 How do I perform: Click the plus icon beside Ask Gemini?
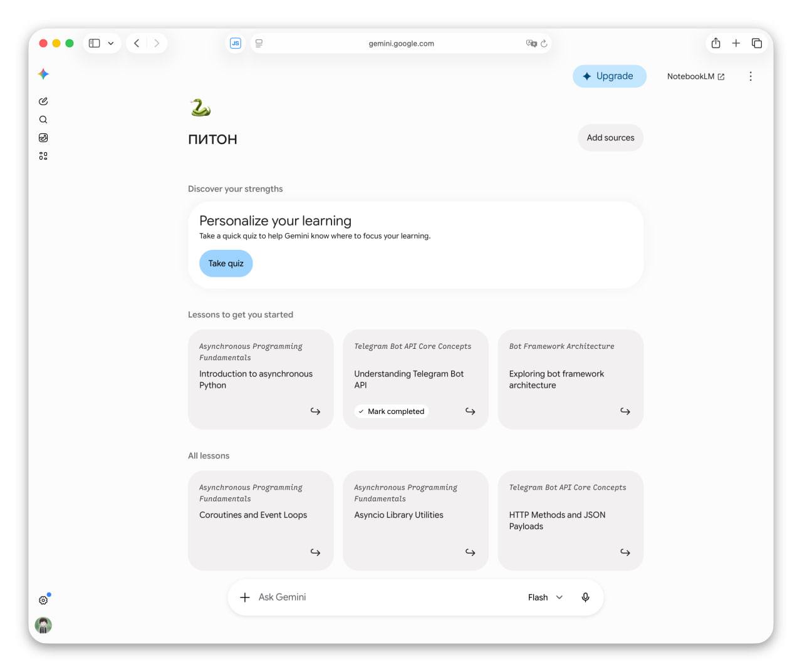click(x=245, y=597)
